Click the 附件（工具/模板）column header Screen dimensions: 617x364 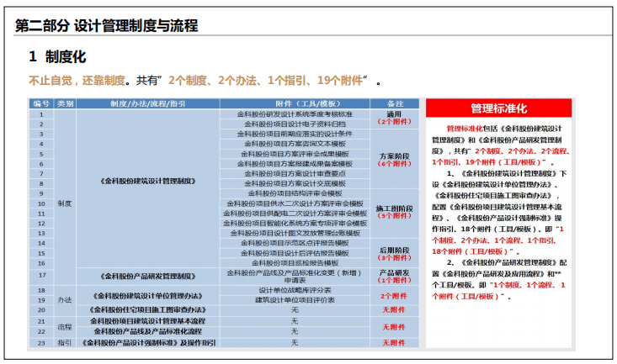(x=294, y=103)
